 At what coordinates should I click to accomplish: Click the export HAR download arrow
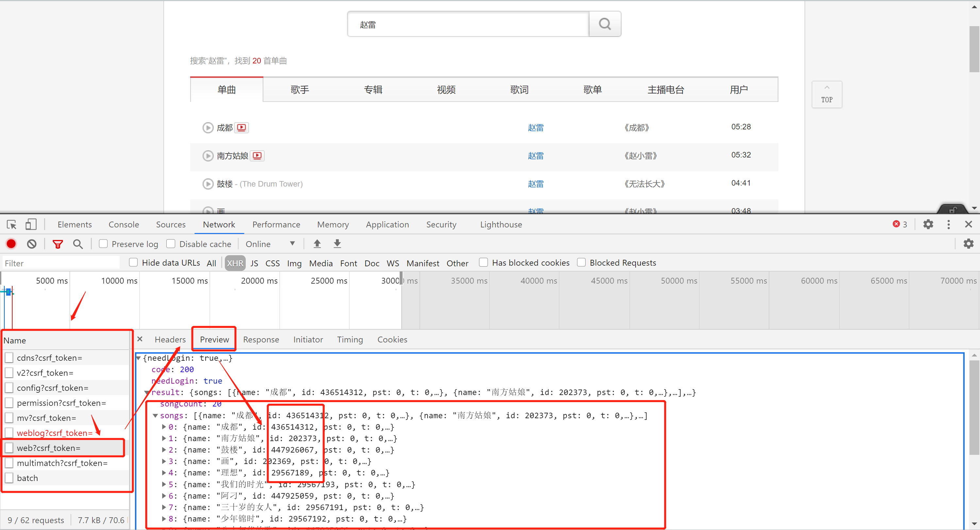(x=337, y=244)
